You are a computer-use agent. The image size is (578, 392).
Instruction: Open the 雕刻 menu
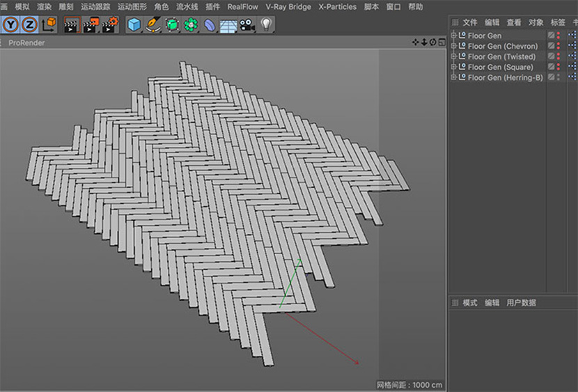[66, 7]
